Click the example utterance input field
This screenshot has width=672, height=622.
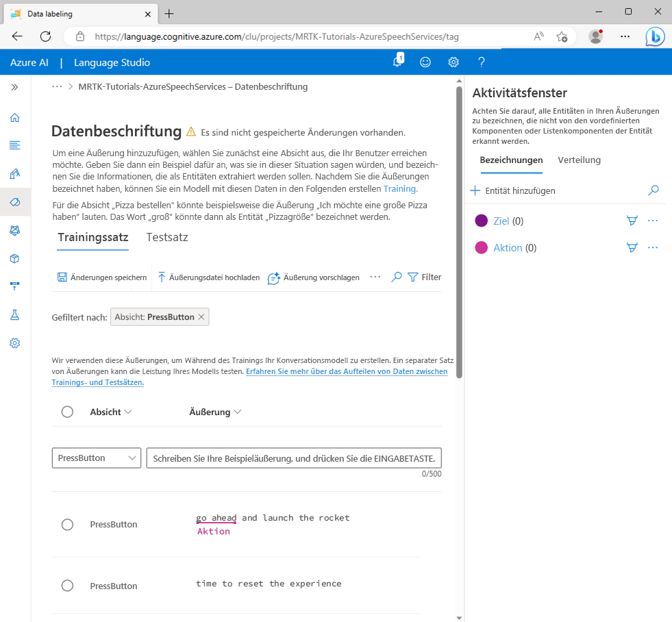[294, 458]
